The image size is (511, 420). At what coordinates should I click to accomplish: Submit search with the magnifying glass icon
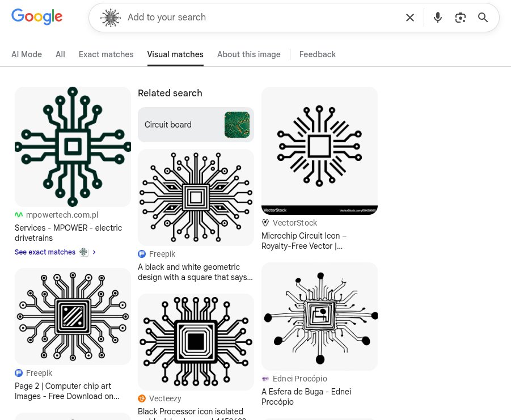tap(483, 17)
